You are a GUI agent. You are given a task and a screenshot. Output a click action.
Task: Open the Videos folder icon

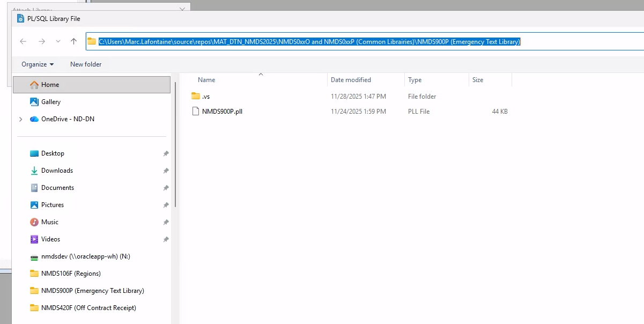(34, 239)
